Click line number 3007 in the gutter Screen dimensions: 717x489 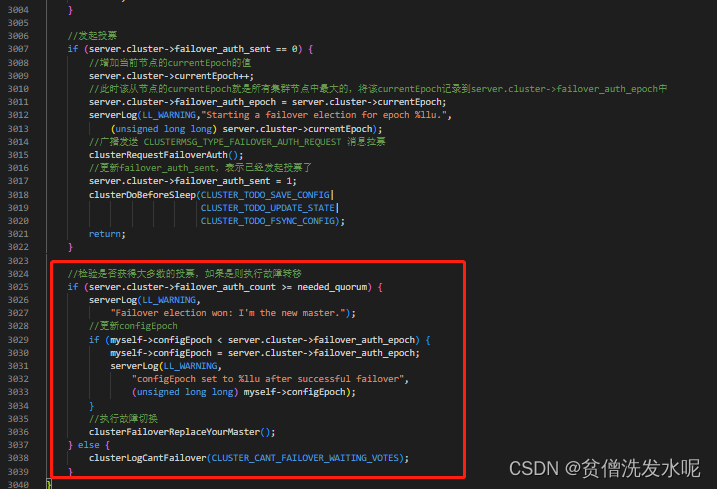point(18,49)
